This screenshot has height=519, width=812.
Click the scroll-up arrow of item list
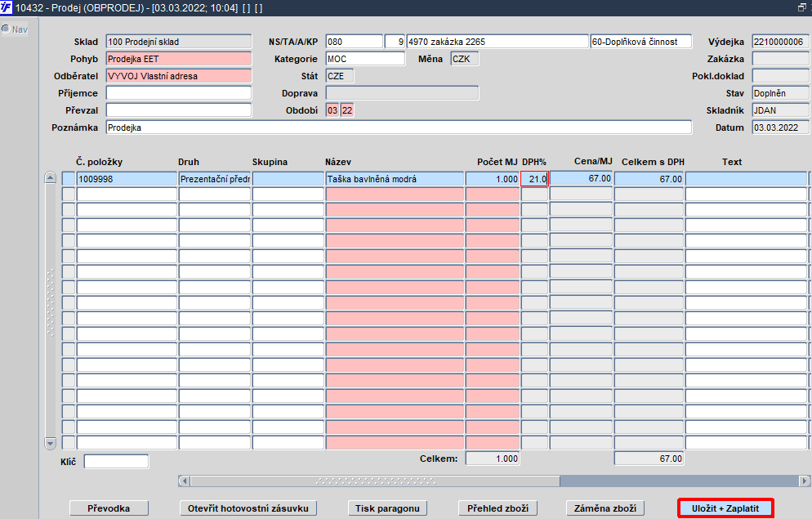coord(50,177)
